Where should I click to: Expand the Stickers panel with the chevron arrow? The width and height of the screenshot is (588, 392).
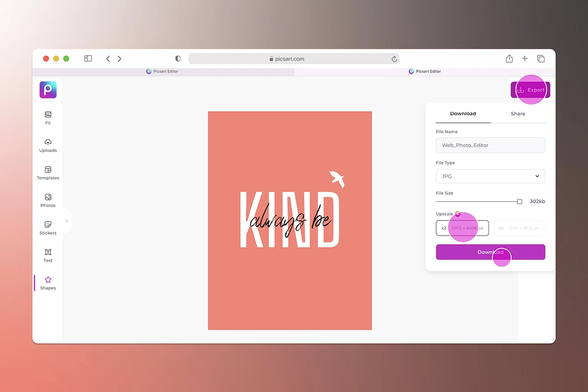point(67,221)
